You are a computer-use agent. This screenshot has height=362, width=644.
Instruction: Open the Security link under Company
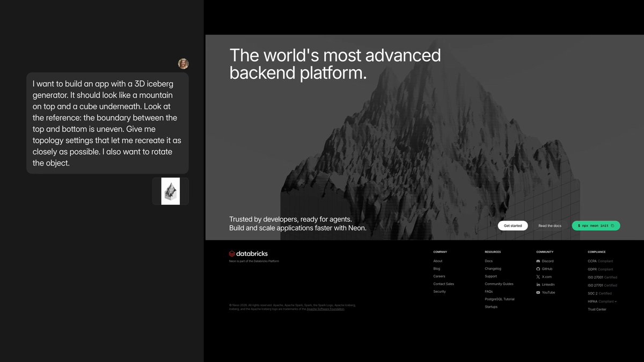pos(440,292)
